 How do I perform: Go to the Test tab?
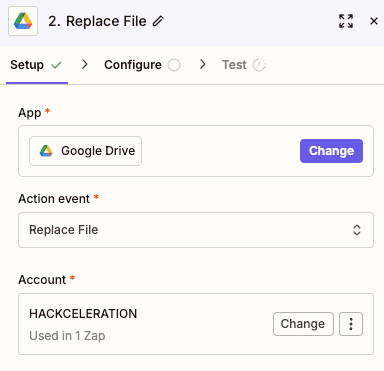click(x=244, y=65)
